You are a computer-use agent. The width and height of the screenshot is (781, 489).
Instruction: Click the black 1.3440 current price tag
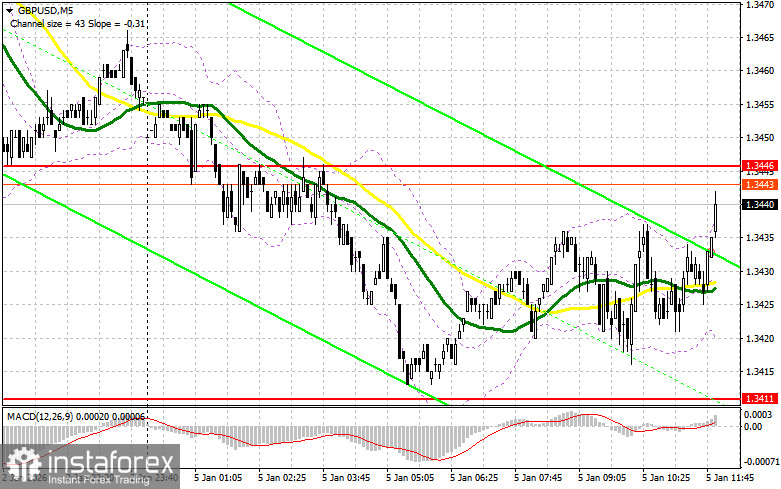tap(760, 205)
